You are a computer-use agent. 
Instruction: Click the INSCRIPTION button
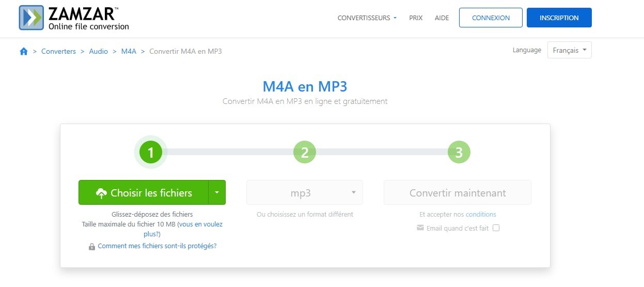click(559, 18)
